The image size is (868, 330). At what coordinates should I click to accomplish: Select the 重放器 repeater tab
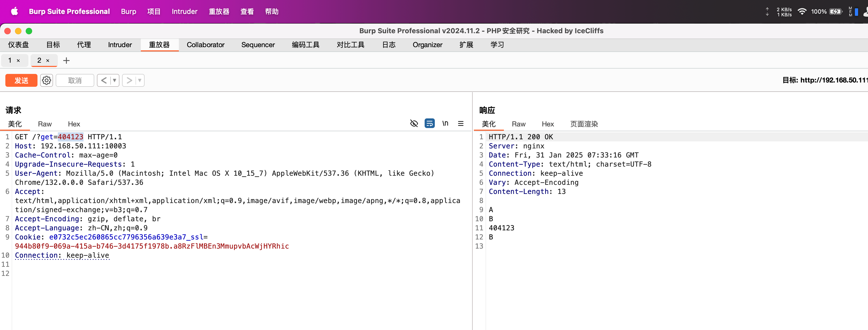click(x=159, y=45)
